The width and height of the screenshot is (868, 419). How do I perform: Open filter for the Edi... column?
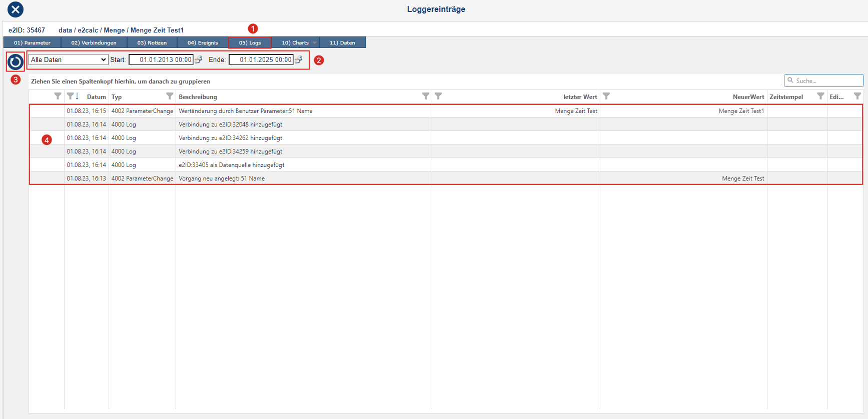click(x=857, y=96)
